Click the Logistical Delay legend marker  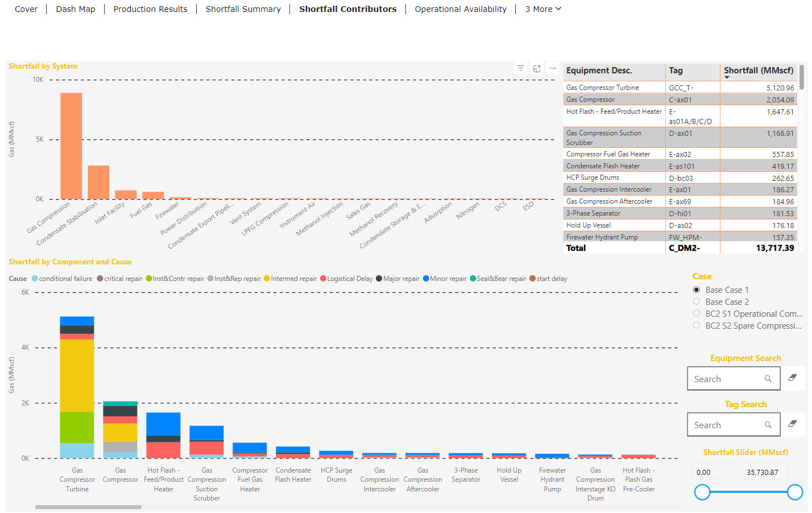point(323,279)
